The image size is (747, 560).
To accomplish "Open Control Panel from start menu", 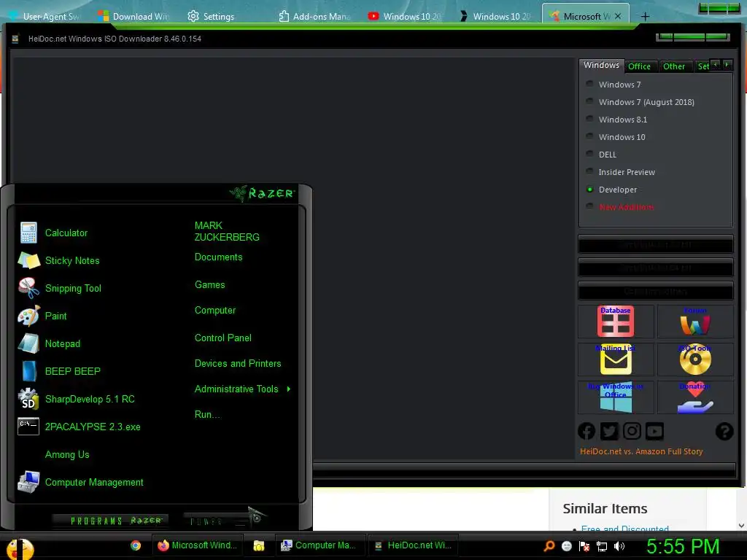I will click(x=223, y=338).
